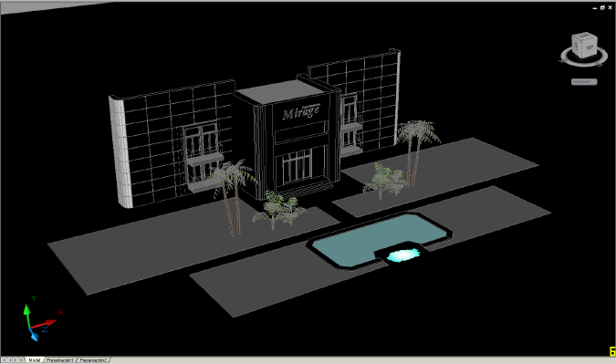Restore down the drawing viewport window
The image size is (616, 364).
click(x=602, y=7)
